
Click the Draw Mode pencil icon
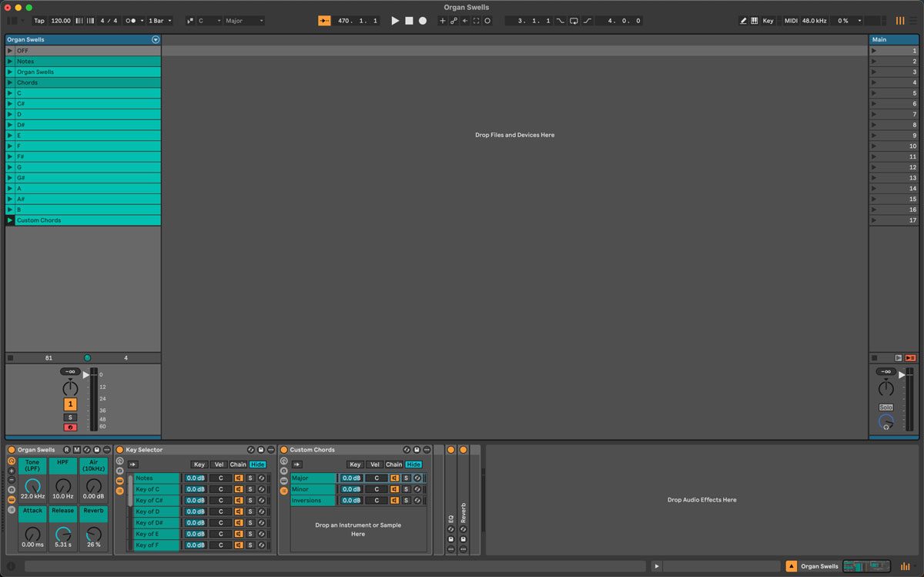tap(744, 21)
